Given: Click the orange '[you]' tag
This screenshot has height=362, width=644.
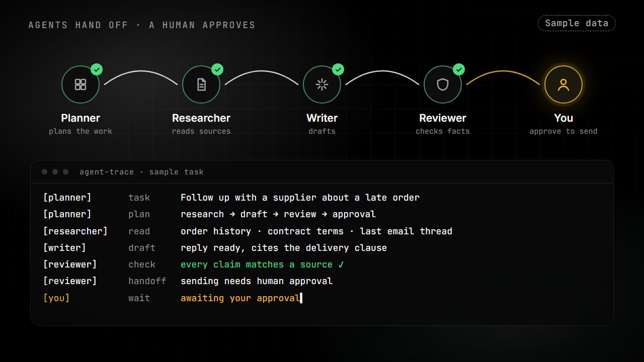Looking at the screenshot, I should [56, 298].
